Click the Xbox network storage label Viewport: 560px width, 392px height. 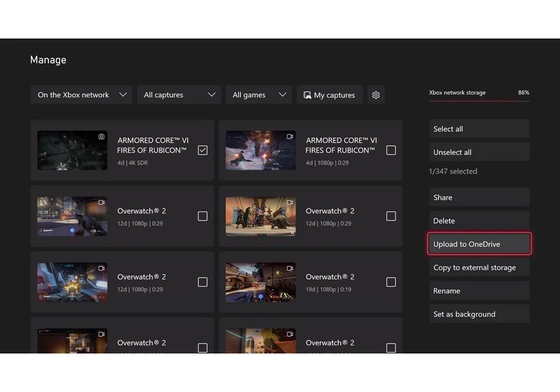point(457,92)
